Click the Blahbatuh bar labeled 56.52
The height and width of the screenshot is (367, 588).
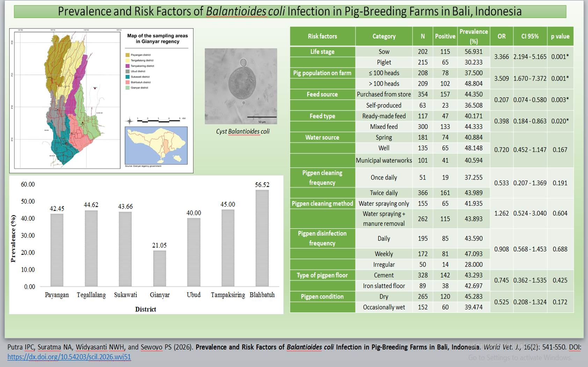pyautogui.click(x=262, y=238)
